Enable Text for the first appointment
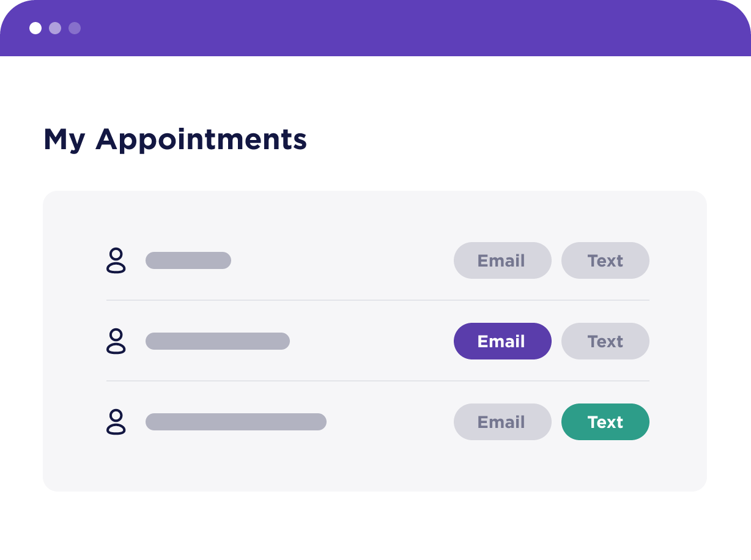Screen dimensions: 751x560 [605, 260]
